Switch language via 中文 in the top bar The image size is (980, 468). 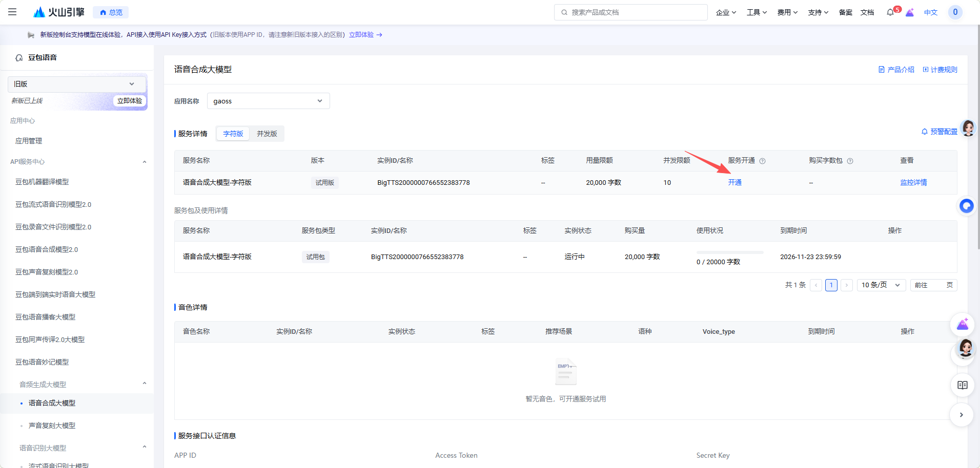pyautogui.click(x=931, y=12)
